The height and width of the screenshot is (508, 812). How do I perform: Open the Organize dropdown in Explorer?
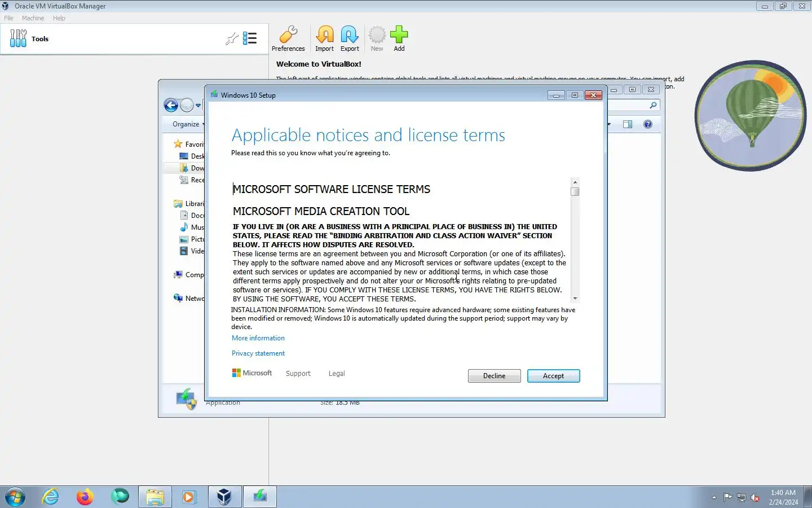click(x=188, y=124)
